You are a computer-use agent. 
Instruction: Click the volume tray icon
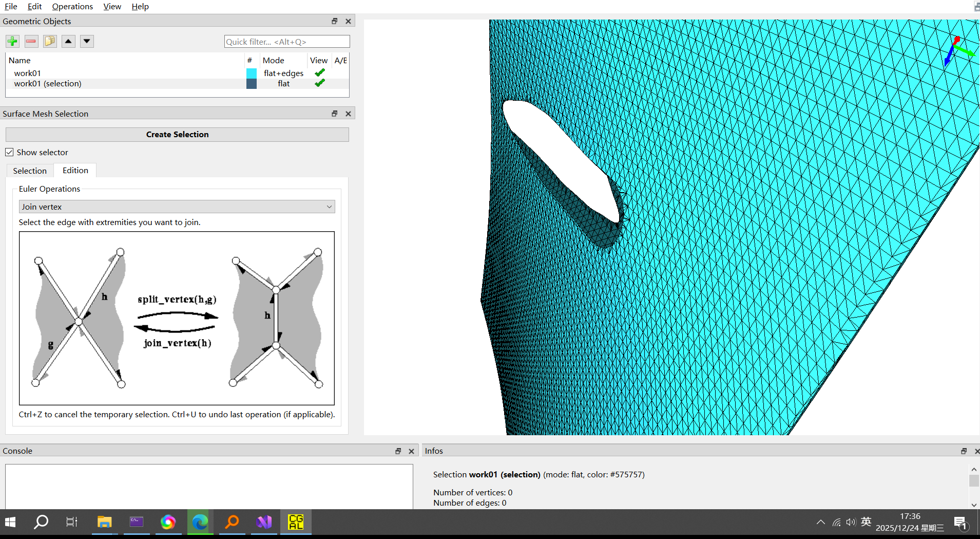point(851,522)
